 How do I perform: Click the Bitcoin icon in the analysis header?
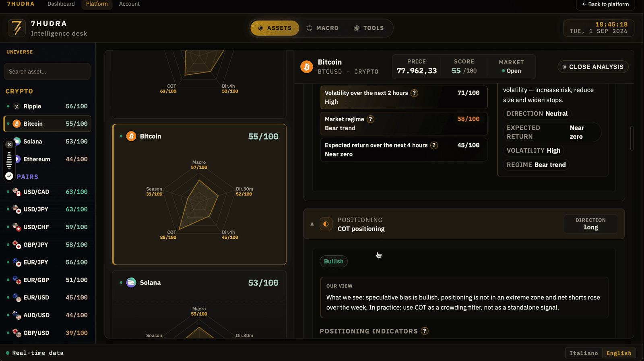pyautogui.click(x=307, y=67)
